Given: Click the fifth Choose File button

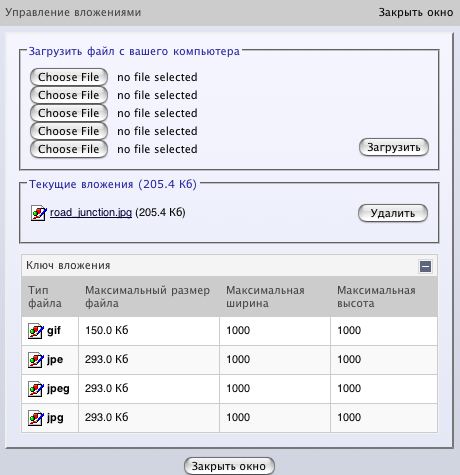Looking at the screenshot, I should click(69, 149).
